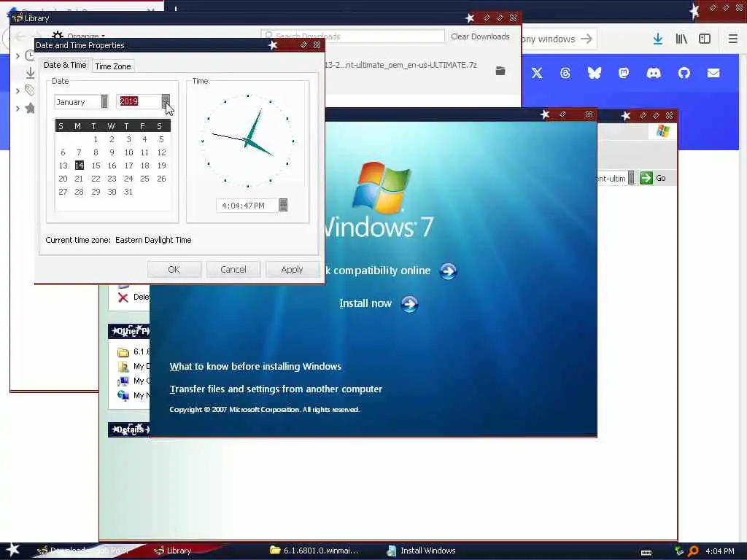Click the folder icon beside downloaded 7z file
747x560 pixels.
tap(500, 71)
